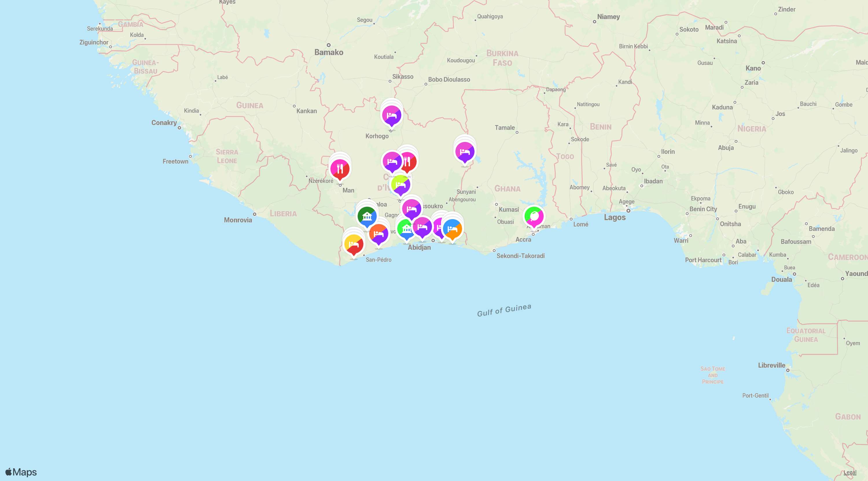Open the restaurant pin above Man

340,169
